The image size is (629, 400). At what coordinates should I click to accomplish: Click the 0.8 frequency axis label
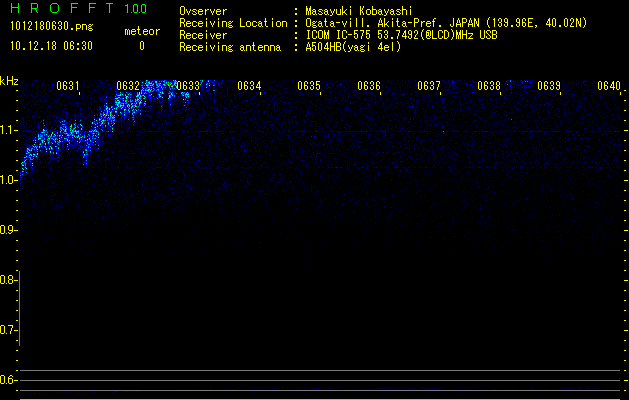8,280
